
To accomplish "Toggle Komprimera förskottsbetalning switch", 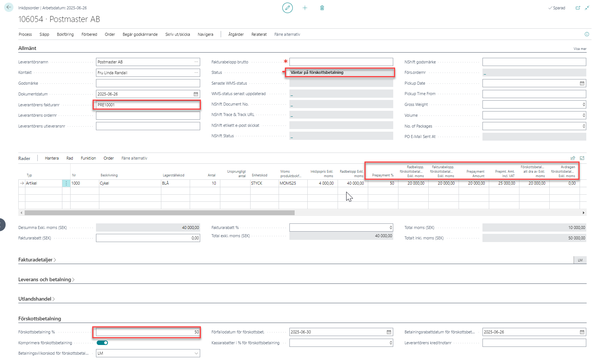I will (x=102, y=343).
